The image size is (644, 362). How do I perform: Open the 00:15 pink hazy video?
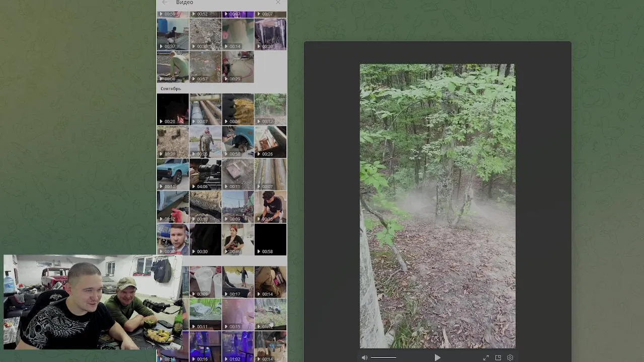(238, 315)
